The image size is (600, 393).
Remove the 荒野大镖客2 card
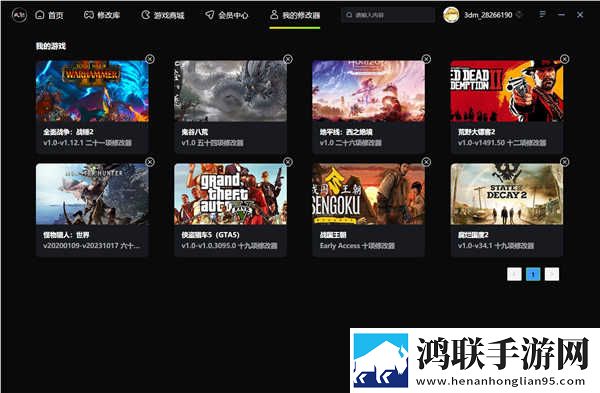(564, 59)
